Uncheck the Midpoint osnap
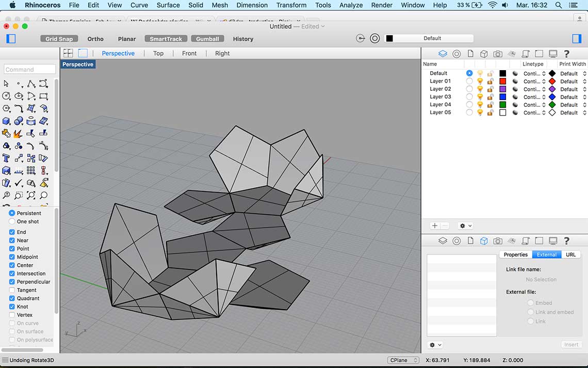The height and width of the screenshot is (368, 588). coord(12,257)
